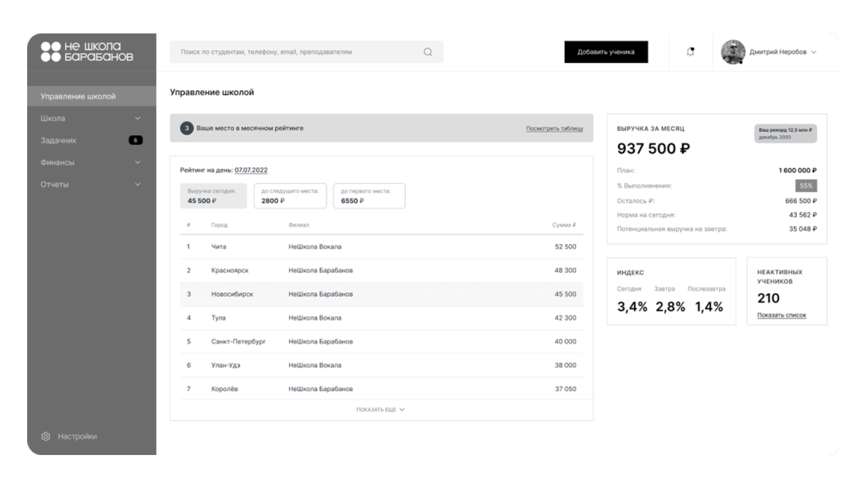Click Дмитрий Неробов profile avatar

point(732,52)
